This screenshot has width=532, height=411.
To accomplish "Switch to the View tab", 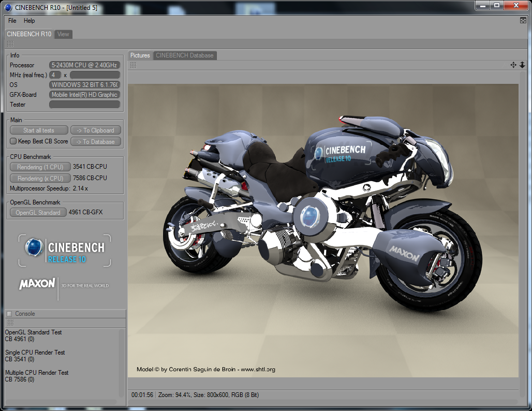I will (63, 34).
